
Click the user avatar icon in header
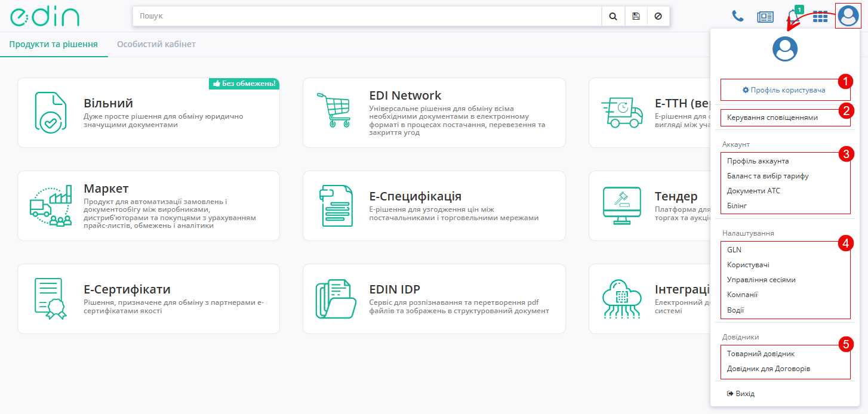pos(848,16)
